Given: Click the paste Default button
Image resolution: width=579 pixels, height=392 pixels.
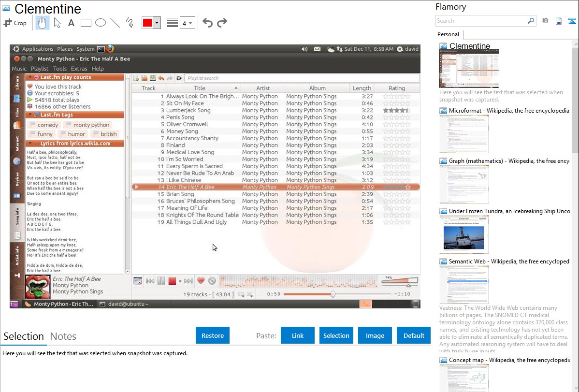Looking at the screenshot, I should [x=414, y=335].
